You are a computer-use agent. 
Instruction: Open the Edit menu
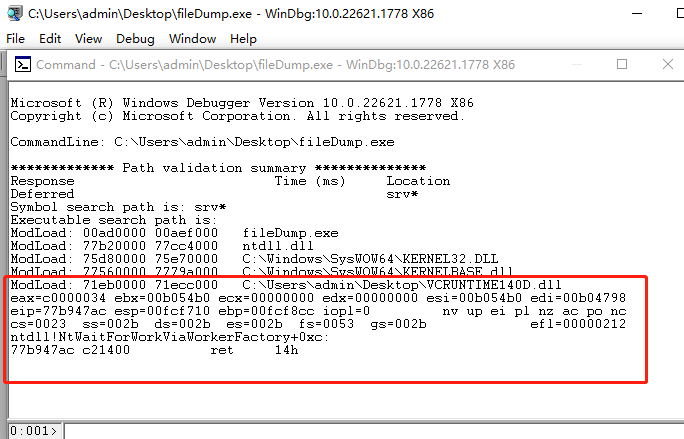(50, 39)
